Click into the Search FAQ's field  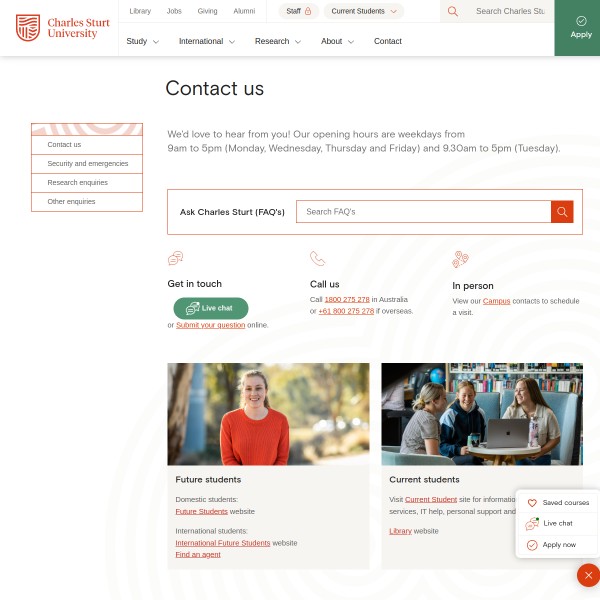click(424, 212)
